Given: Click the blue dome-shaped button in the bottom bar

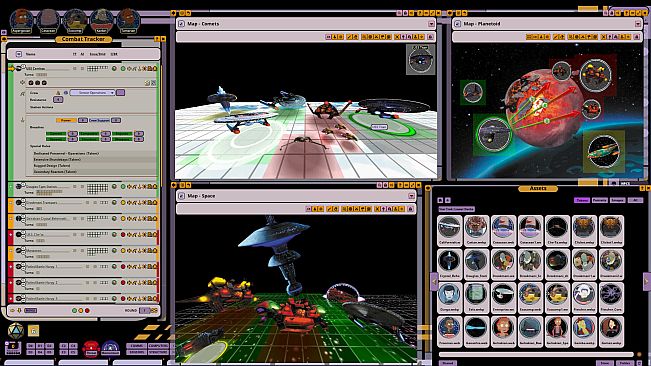Looking at the screenshot, I should tap(110, 349).
